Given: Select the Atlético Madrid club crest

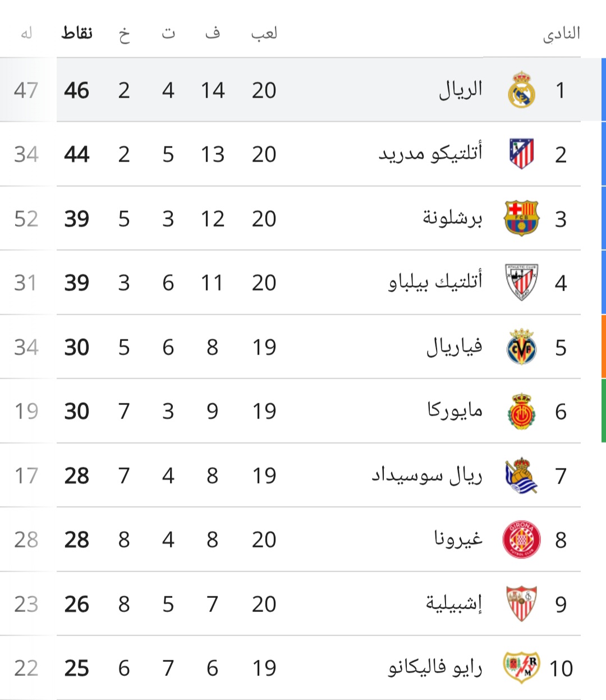Looking at the screenshot, I should (x=521, y=154).
